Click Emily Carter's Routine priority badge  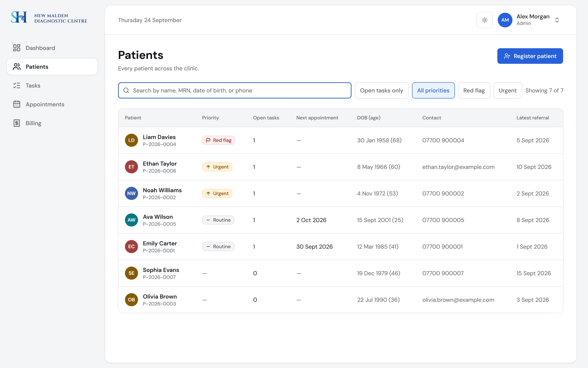[218, 247]
